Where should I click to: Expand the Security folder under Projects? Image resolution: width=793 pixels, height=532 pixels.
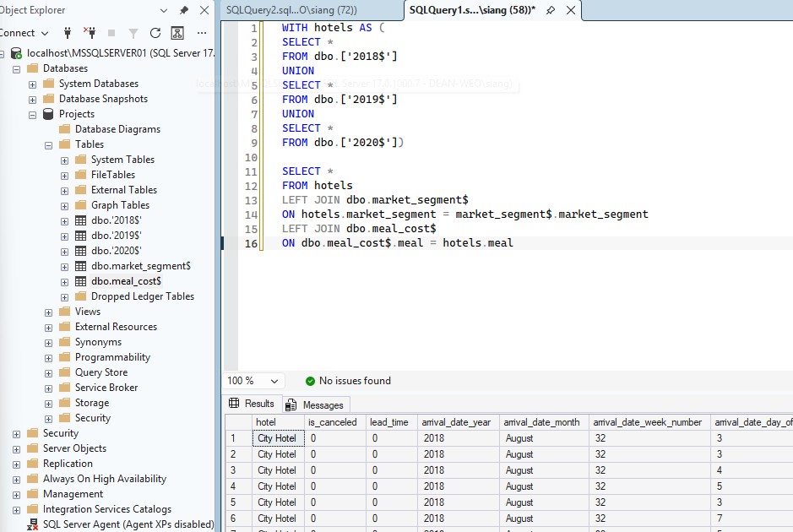click(48, 419)
